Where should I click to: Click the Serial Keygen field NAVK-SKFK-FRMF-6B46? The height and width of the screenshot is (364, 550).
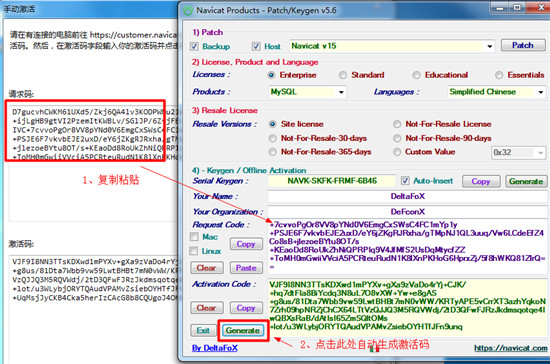332,181
